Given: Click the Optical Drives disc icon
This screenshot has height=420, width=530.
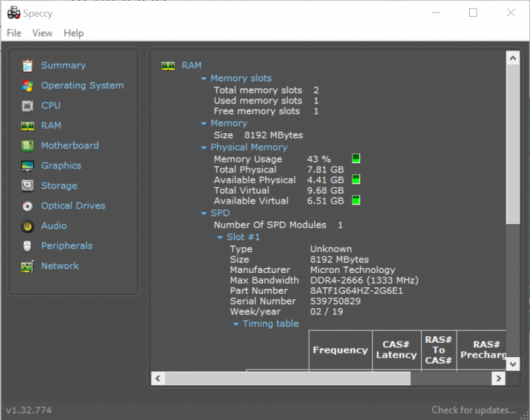Looking at the screenshot, I should (x=27, y=206).
